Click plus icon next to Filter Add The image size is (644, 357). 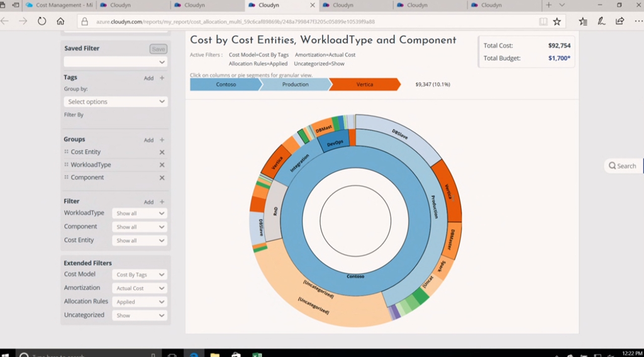[162, 202]
